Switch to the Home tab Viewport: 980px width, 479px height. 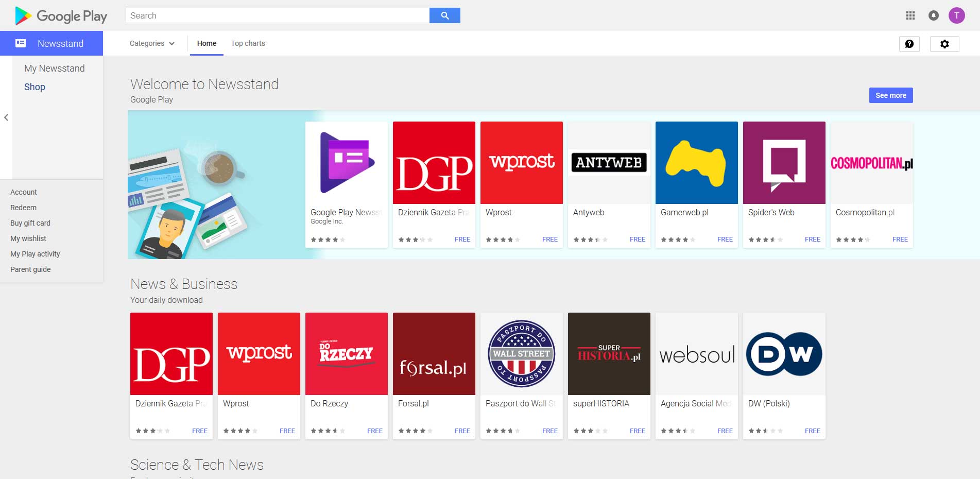tap(207, 43)
